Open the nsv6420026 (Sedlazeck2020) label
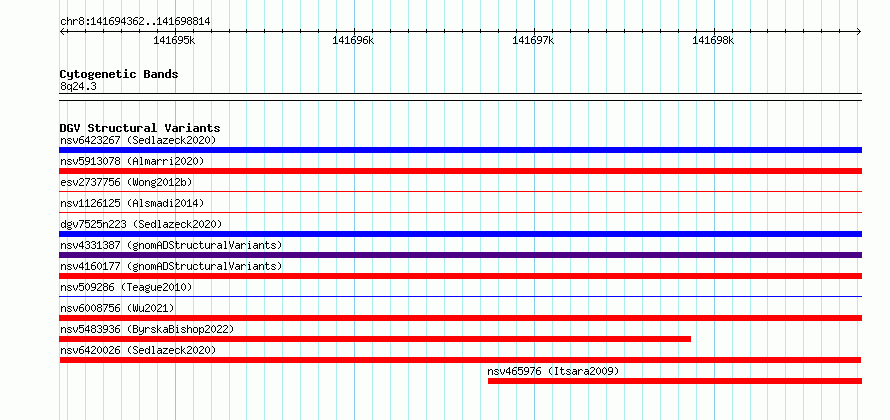Viewport: 890px width, 420px height. click(138, 350)
